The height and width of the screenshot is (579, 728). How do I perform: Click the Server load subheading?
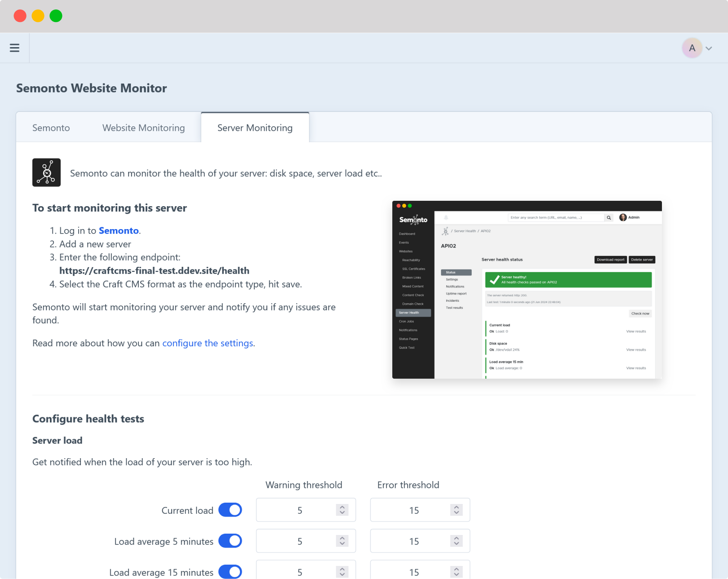(58, 441)
